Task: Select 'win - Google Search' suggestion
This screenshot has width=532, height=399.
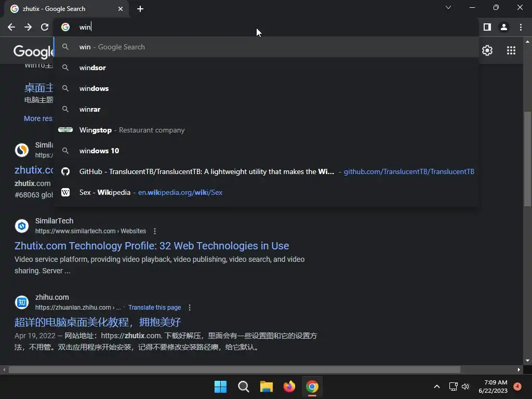Action: click(267, 47)
